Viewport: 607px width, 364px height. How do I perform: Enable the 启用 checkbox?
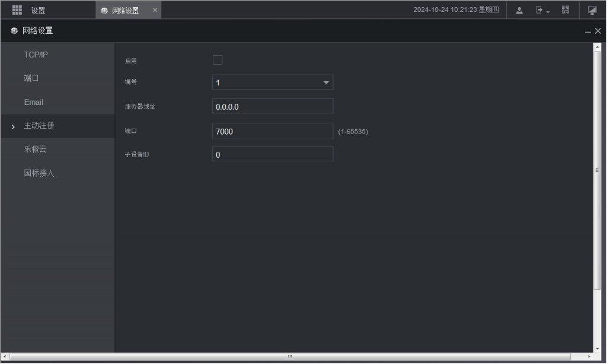(218, 60)
